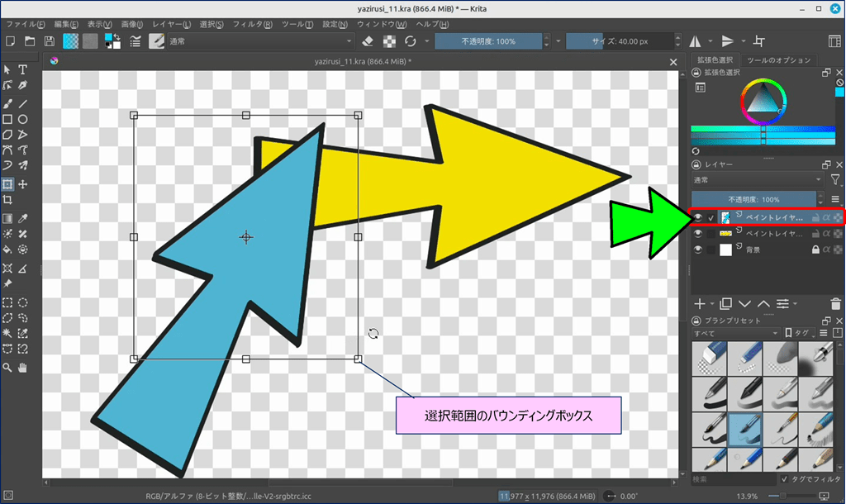Click the eraser mode icon
This screenshot has width=846, height=504.
click(369, 41)
